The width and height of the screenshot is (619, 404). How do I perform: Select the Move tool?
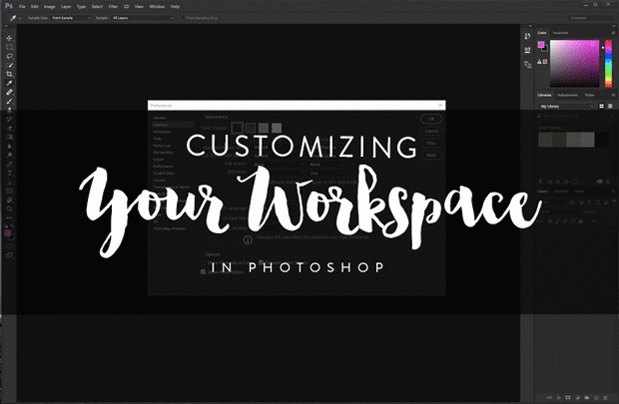9,38
